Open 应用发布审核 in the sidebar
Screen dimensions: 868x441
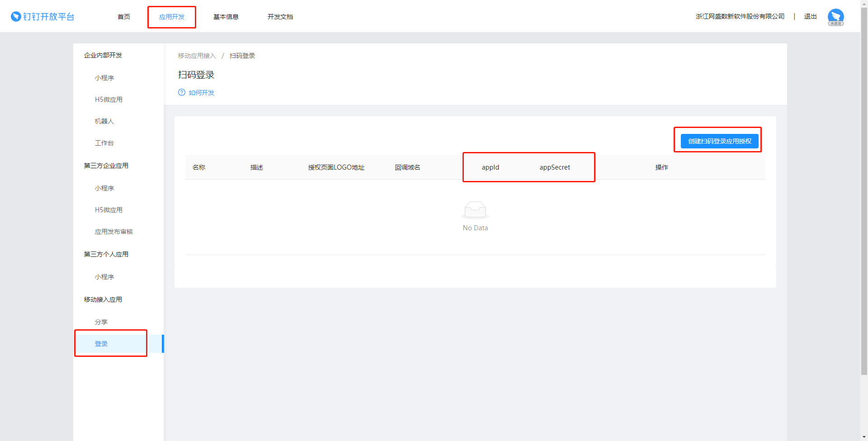[114, 232]
